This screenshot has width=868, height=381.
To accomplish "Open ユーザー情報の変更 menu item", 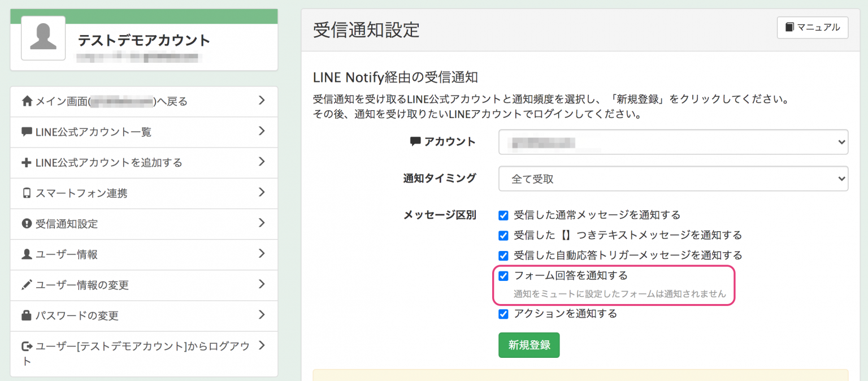I will pyautogui.click(x=144, y=285).
